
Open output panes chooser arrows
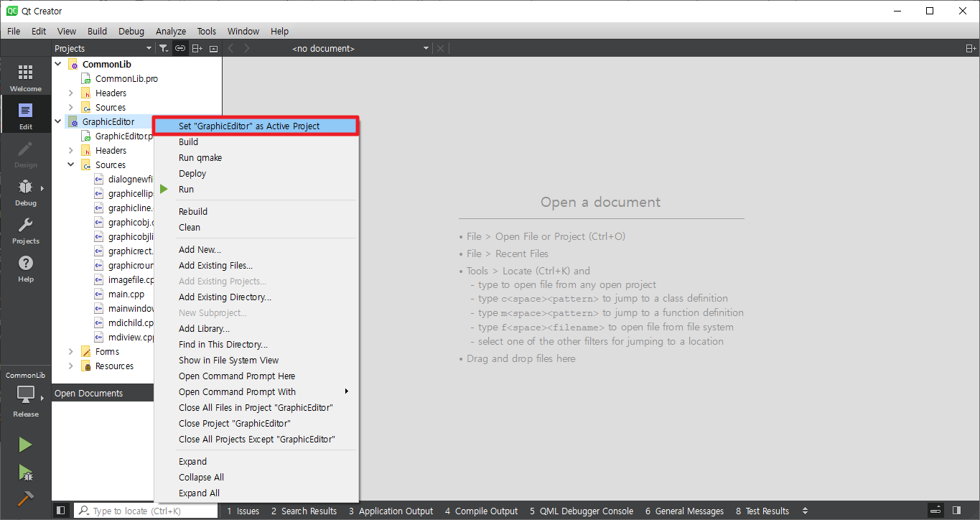(x=805, y=511)
